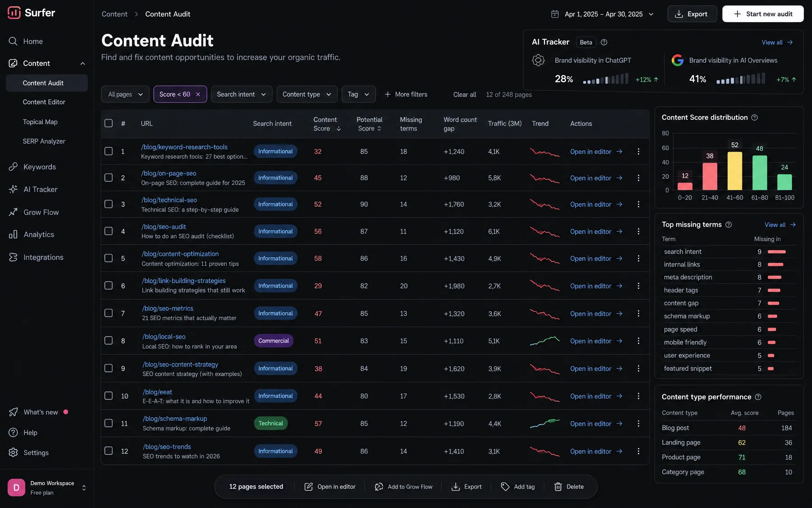
Task: Check the /blog/seo-audit row checkbox
Action: click(109, 231)
